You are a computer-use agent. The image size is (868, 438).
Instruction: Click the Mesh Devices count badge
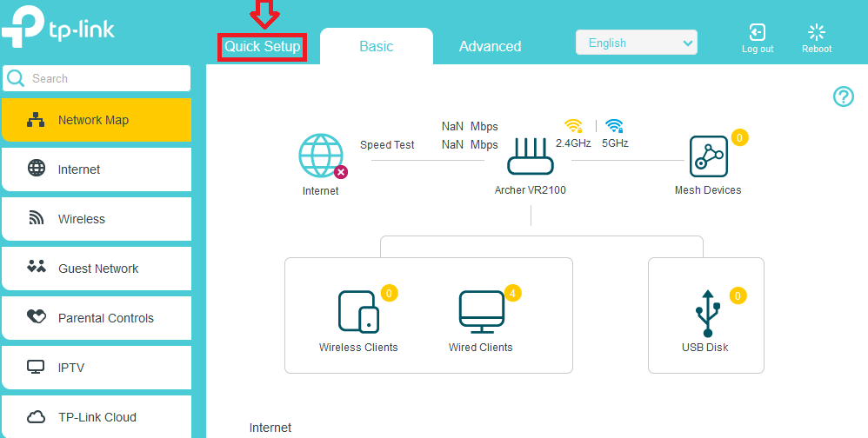[x=740, y=137]
